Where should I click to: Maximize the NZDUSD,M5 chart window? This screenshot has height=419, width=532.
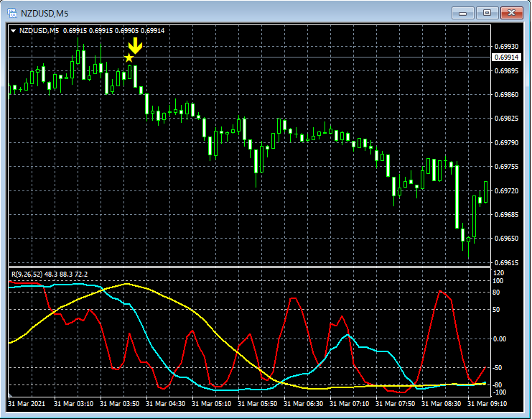click(x=488, y=12)
